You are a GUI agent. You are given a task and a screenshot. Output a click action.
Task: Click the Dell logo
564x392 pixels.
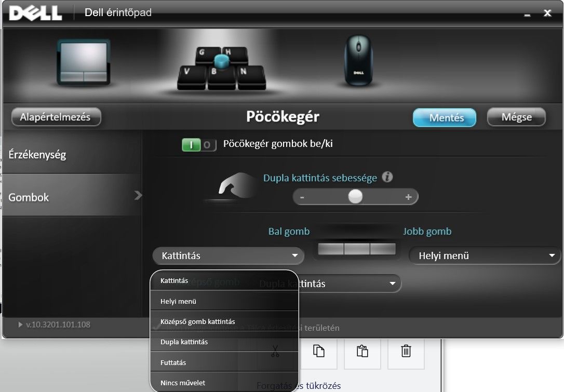pos(35,13)
